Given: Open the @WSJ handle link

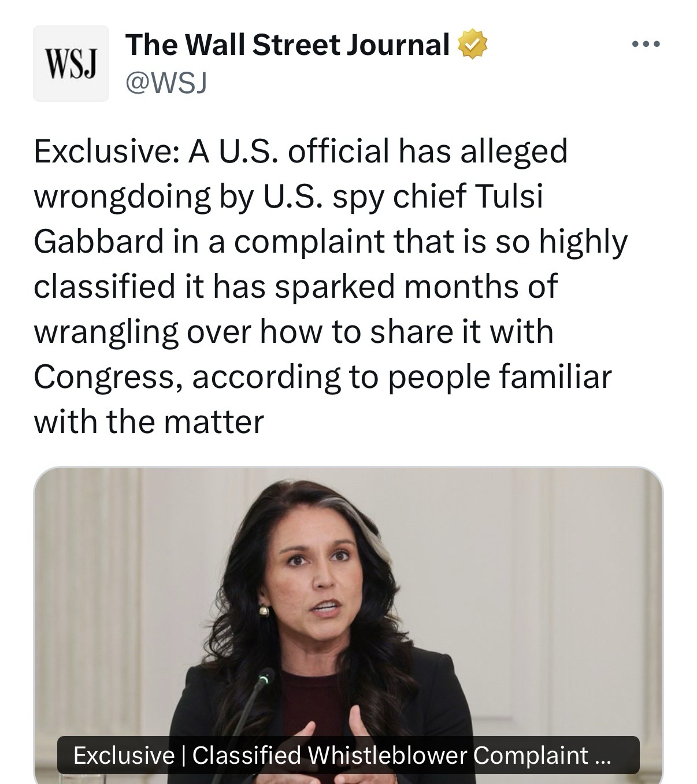Looking at the screenshot, I should (x=166, y=84).
